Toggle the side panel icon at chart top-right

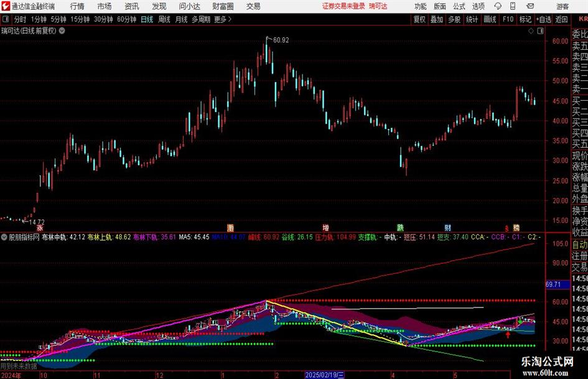tap(540, 31)
